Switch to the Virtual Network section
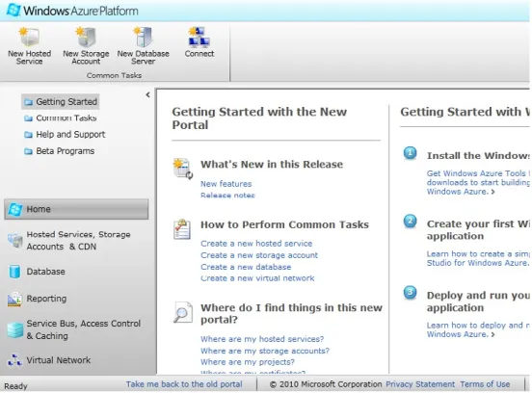The width and height of the screenshot is (532, 393). click(76, 360)
